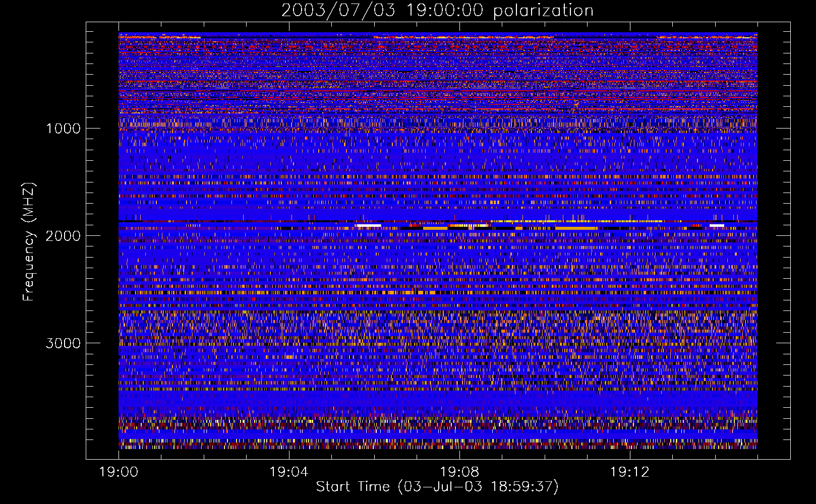Click the 19:04 time tick label
Viewport: 816px width, 504px height.
click(289, 472)
